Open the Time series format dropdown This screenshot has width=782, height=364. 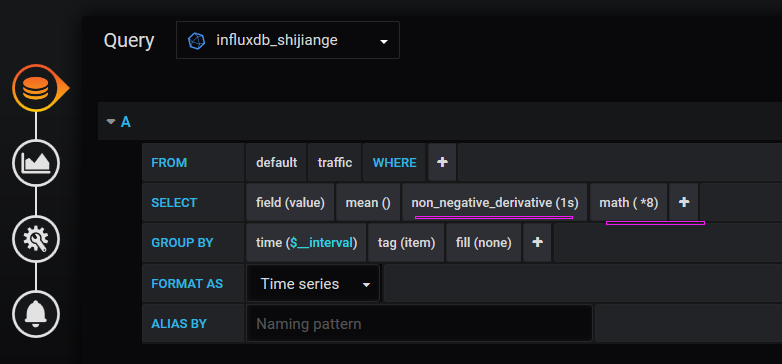click(x=313, y=284)
